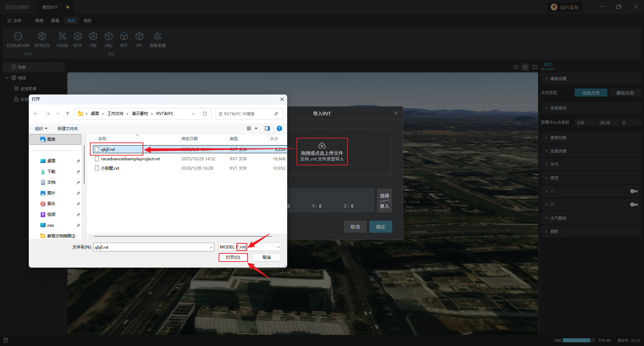Select the 3DTILES import icon

tap(42, 36)
